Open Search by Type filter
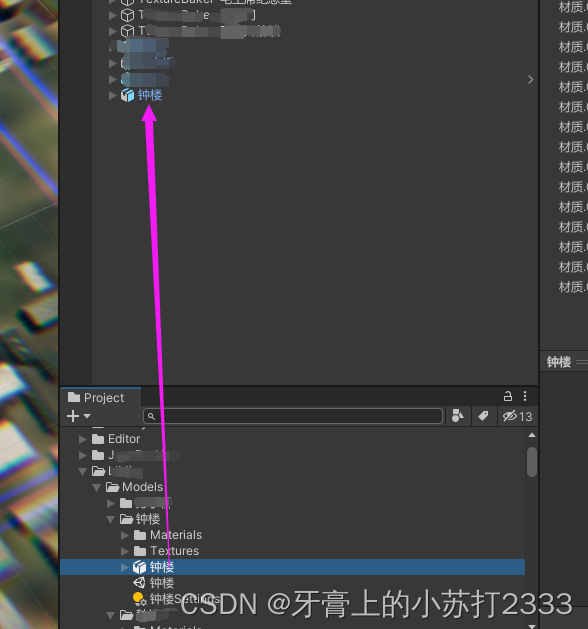 pyautogui.click(x=458, y=416)
